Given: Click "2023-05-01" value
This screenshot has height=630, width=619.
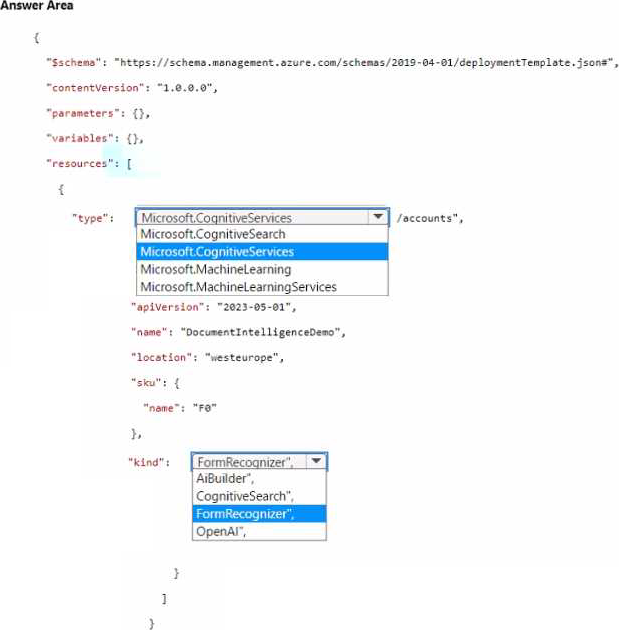Looking at the screenshot, I should point(254,307).
